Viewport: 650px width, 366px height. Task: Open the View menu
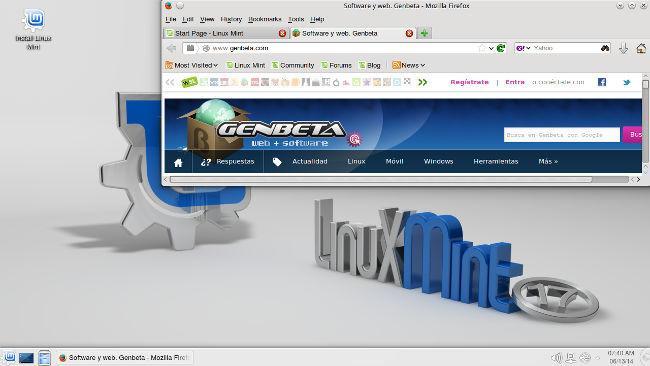pos(207,19)
